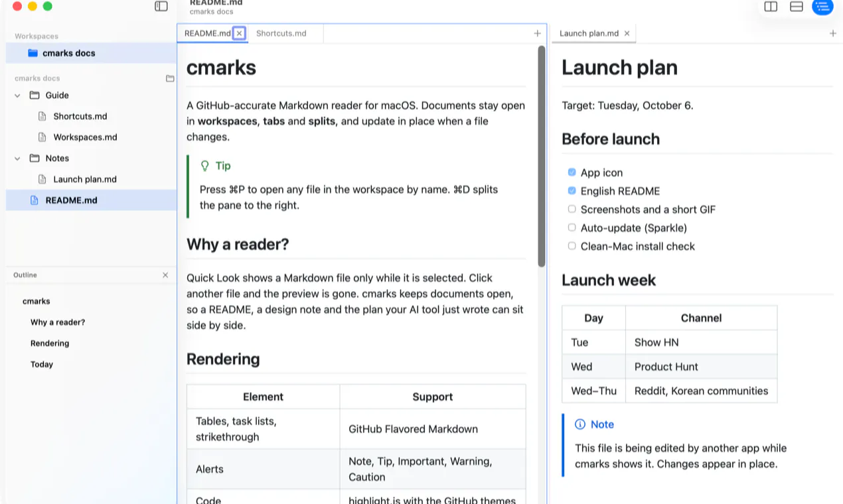Click the blue cmarks docs workspace folder icon
This screenshot has width=843, height=504.
33,53
